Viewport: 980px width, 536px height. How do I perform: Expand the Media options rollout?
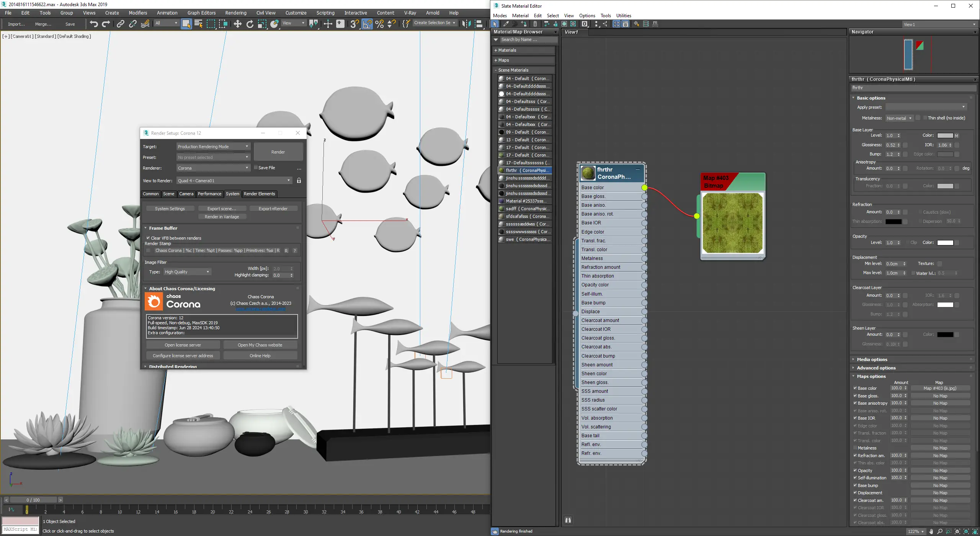(x=872, y=360)
